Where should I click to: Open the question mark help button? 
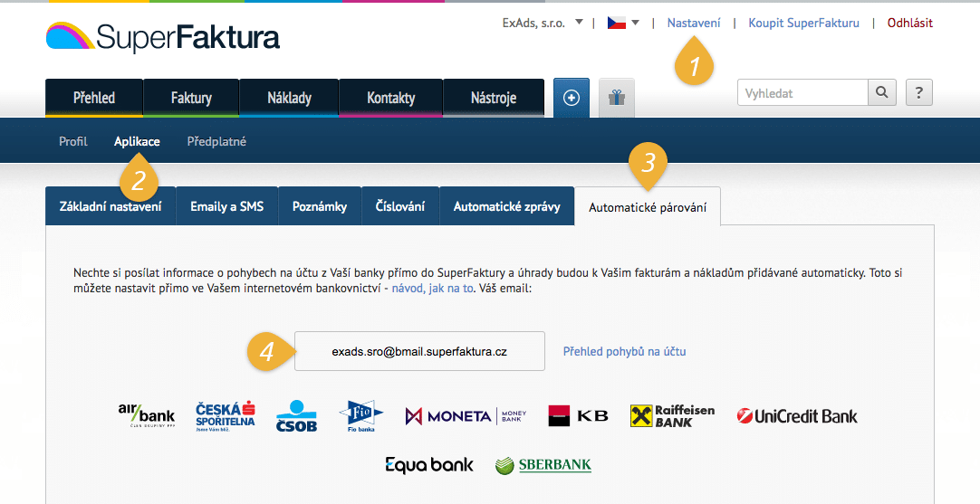coord(918,92)
